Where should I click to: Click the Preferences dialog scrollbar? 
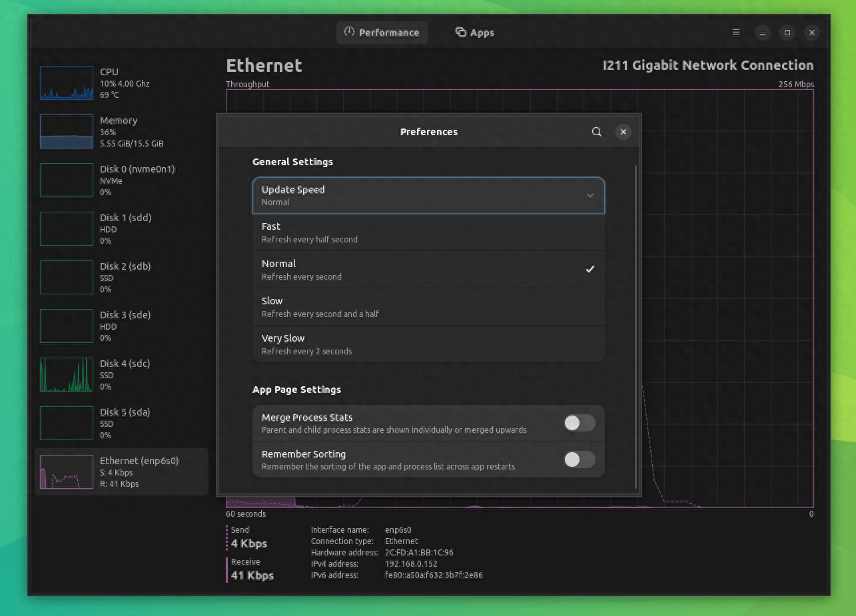point(636,326)
